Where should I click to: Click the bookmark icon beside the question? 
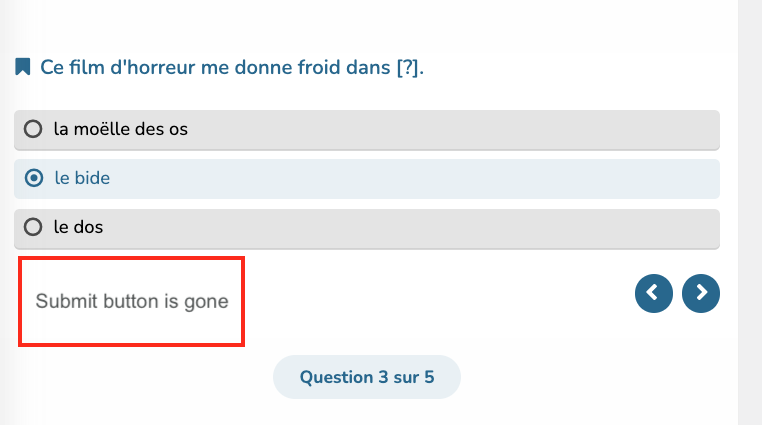pos(23,67)
